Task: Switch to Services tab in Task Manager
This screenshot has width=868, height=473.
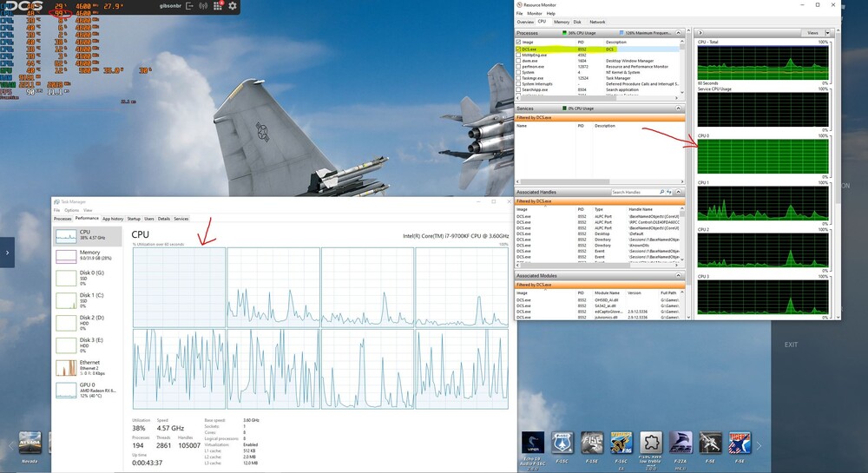Action: (x=181, y=219)
